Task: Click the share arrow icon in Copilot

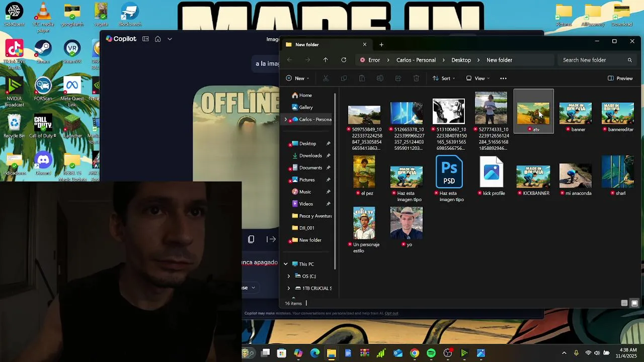Action: (271, 239)
